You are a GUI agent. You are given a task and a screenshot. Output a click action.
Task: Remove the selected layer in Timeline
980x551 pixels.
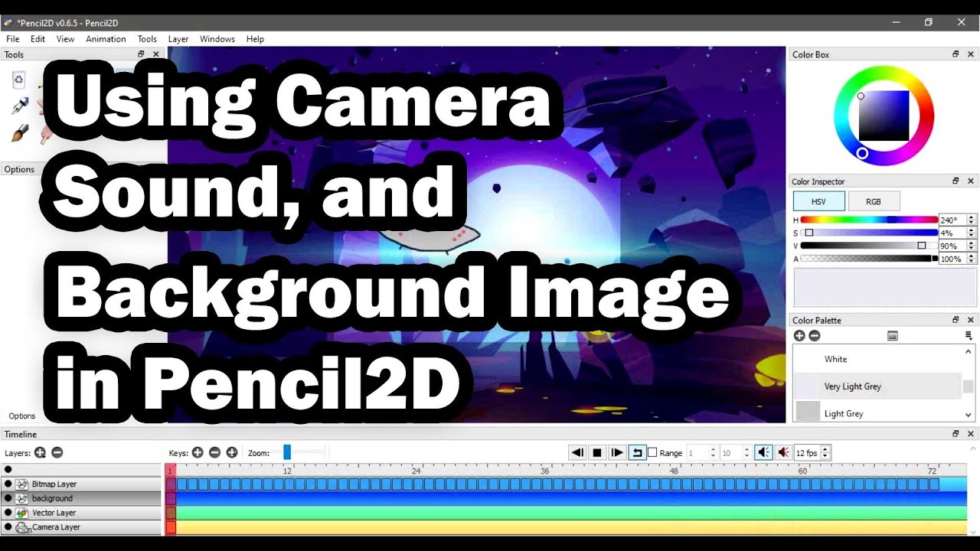57,453
